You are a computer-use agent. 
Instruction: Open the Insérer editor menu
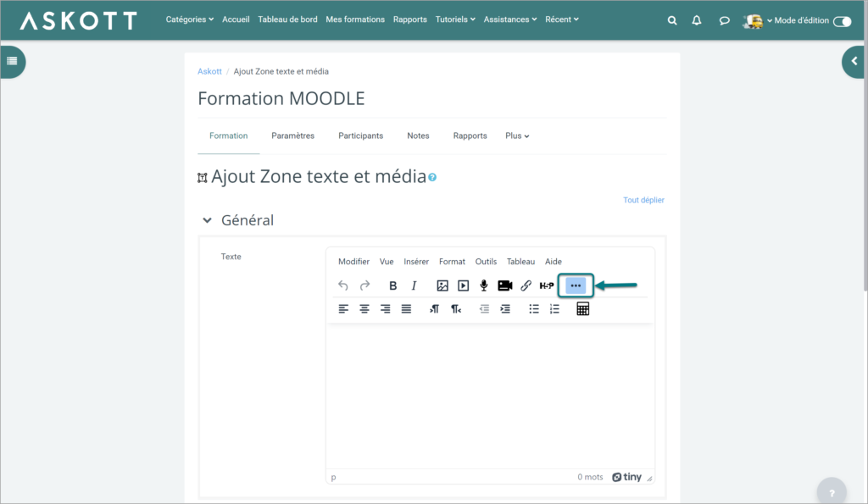pyautogui.click(x=416, y=262)
